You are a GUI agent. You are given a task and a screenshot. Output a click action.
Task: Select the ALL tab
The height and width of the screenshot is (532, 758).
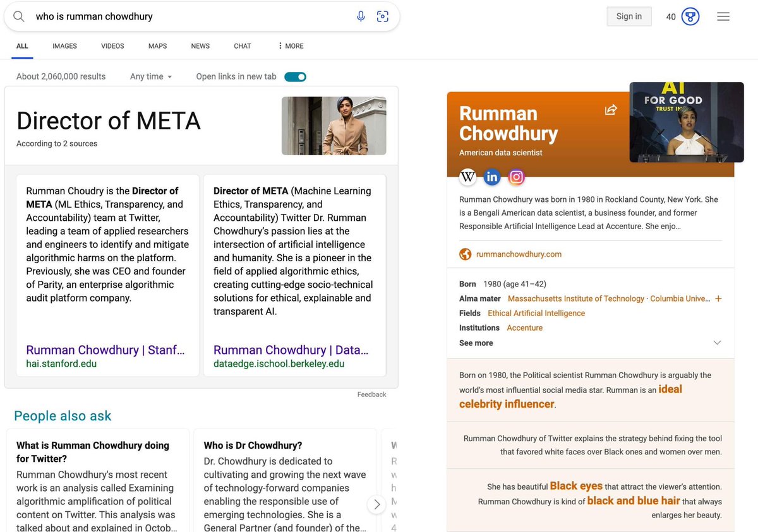pos(22,46)
